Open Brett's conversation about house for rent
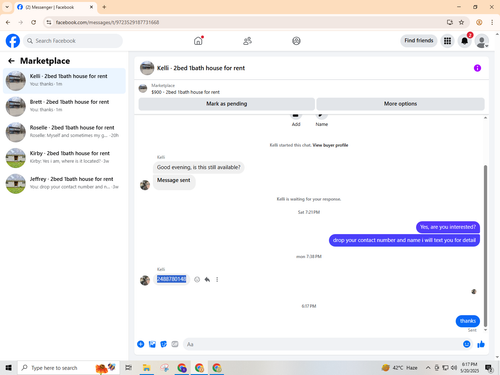Viewport: 500px width, 375px height. coord(64,106)
